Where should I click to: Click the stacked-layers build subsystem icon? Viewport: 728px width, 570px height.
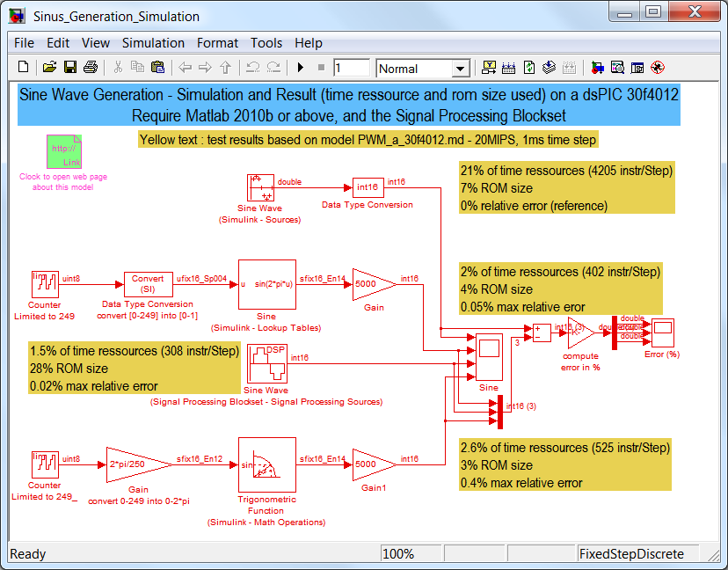(x=549, y=68)
